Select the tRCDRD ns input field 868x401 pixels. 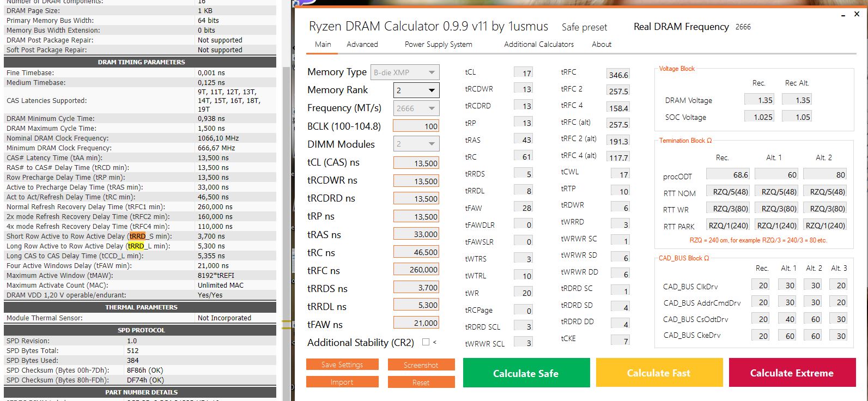(416, 199)
